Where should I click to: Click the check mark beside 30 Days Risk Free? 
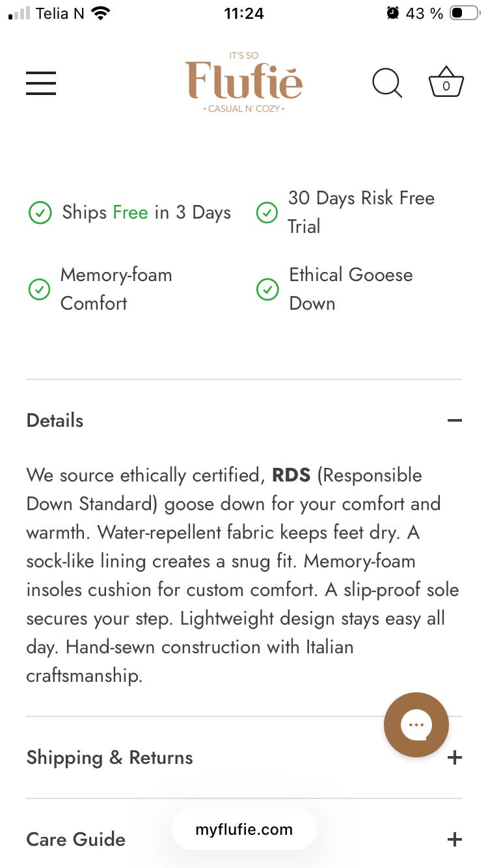[267, 212]
